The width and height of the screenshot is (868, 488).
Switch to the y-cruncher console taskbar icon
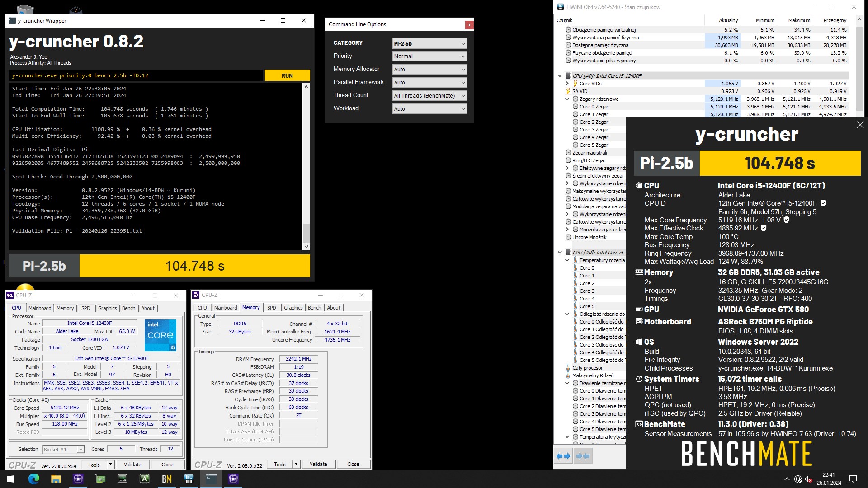pyautogui.click(x=211, y=479)
